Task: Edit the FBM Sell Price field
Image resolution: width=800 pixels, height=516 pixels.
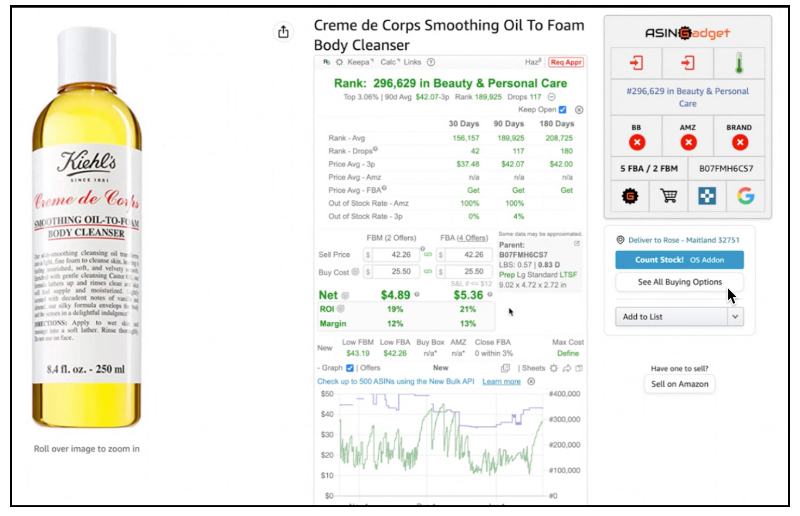Action: tap(396, 255)
